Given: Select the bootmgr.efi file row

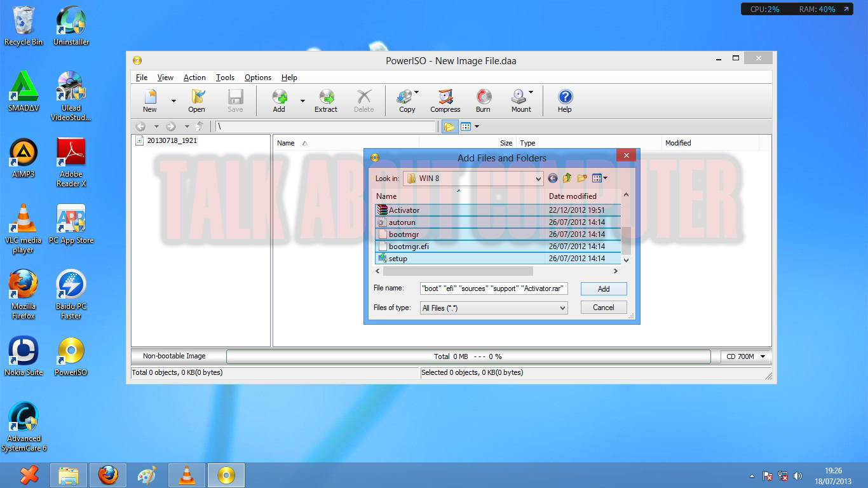Looking at the screenshot, I should (x=498, y=247).
